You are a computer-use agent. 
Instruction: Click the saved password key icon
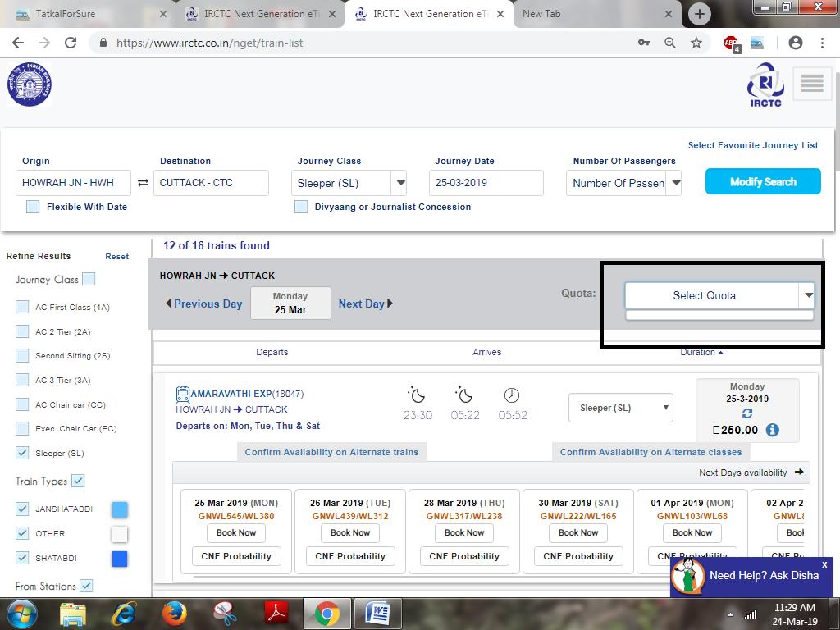click(644, 43)
